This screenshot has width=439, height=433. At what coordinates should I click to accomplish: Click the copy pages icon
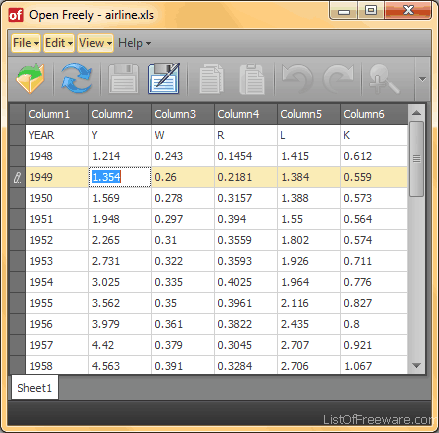[211, 79]
